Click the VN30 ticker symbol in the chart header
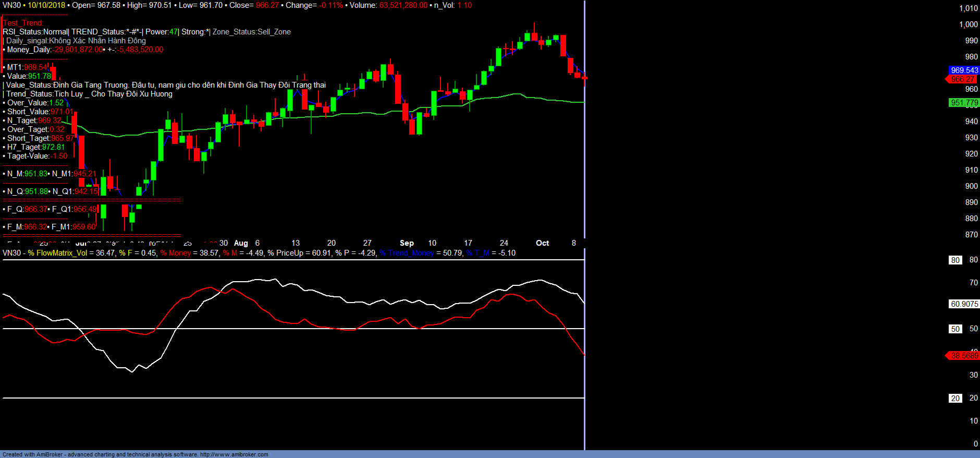This screenshot has height=458, width=980. (11, 5)
